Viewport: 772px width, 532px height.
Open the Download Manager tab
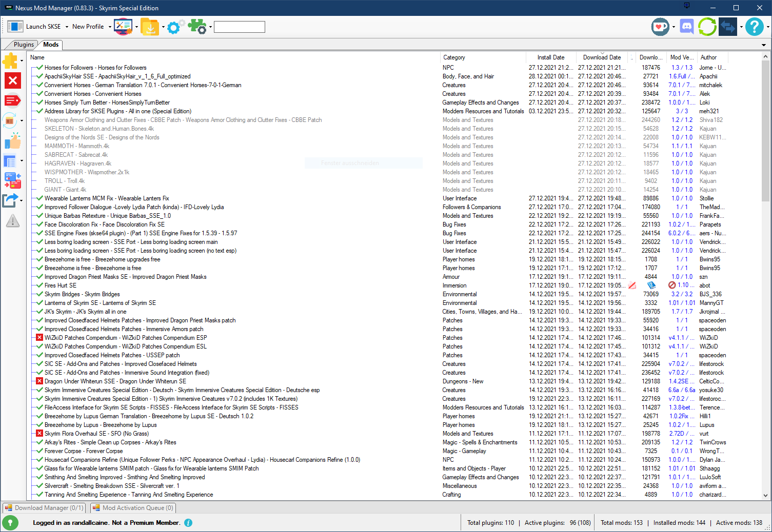(45, 508)
